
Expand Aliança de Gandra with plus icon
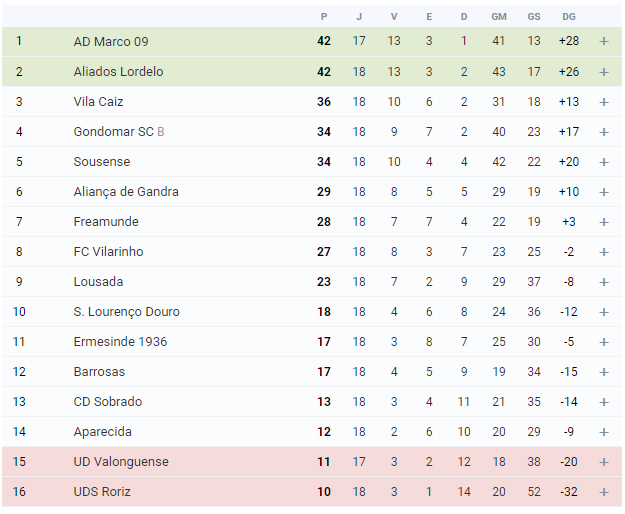pos(603,192)
